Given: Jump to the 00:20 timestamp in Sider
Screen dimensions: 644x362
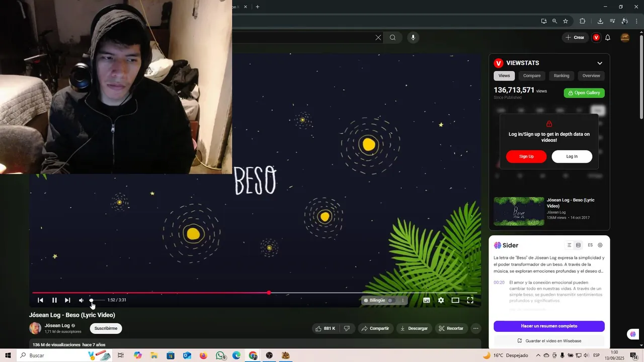Looking at the screenshot, I should pos(499,283).
